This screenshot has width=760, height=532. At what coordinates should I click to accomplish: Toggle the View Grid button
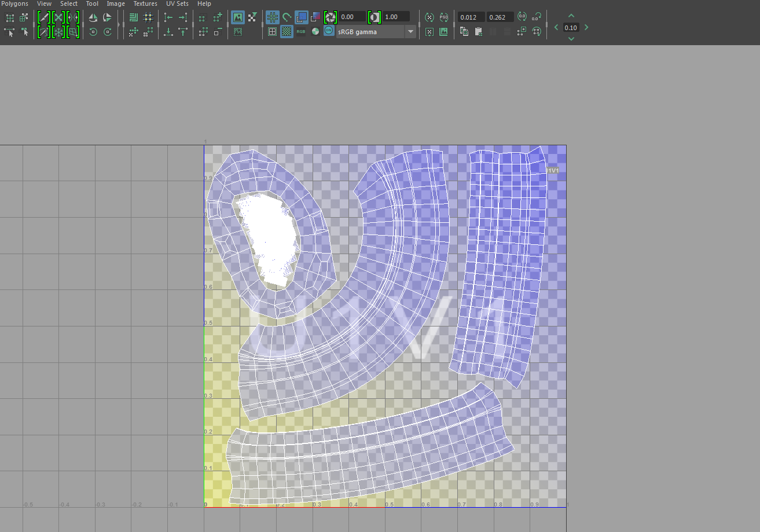[273, 17]
